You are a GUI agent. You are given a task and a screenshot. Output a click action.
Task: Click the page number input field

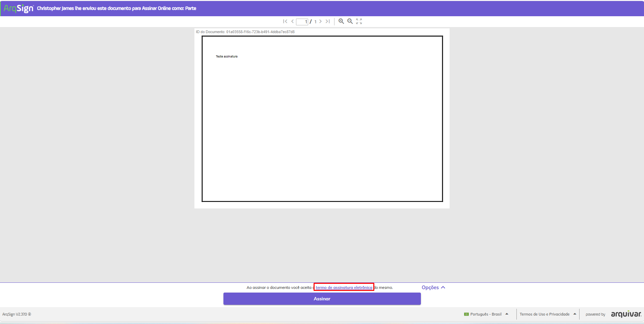point(302,22)
